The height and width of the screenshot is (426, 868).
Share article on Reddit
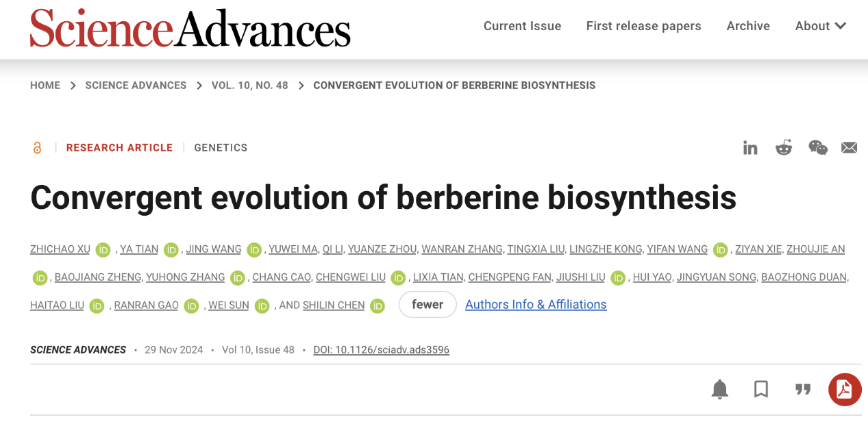784,148
